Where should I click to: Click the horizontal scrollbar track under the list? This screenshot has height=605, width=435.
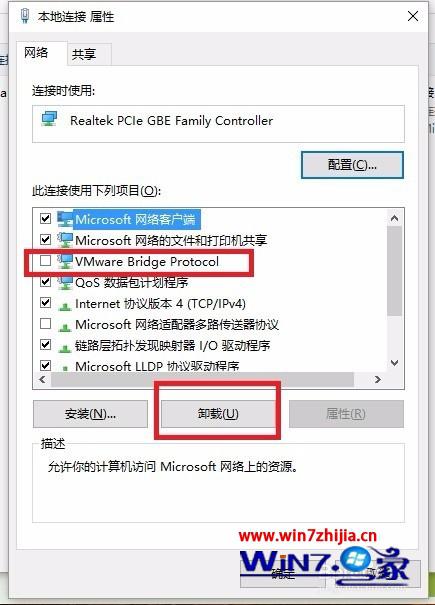pos(202,380)
